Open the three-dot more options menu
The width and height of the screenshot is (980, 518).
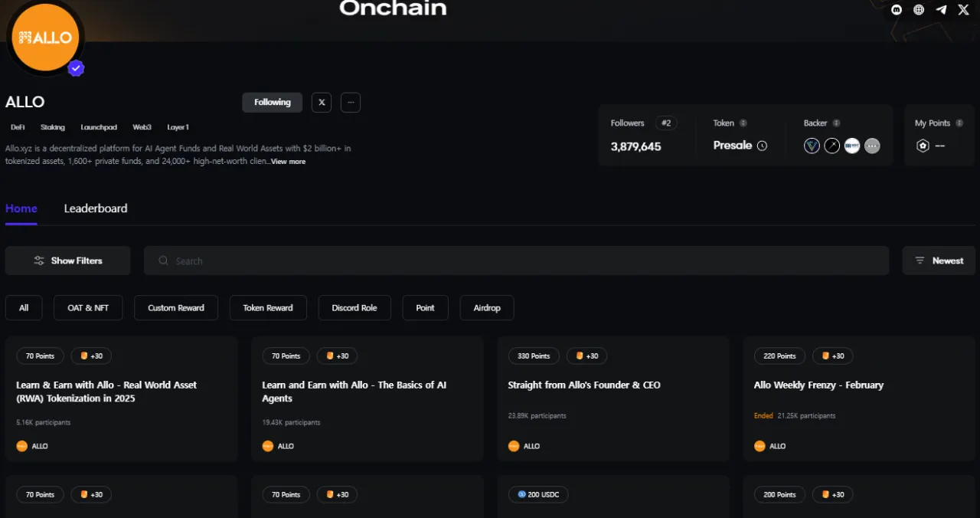[x=351, y=103]
